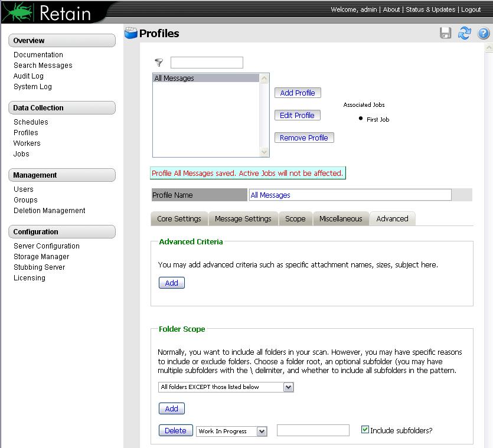
Task: Open the About link in header
Action: [391, 9]
